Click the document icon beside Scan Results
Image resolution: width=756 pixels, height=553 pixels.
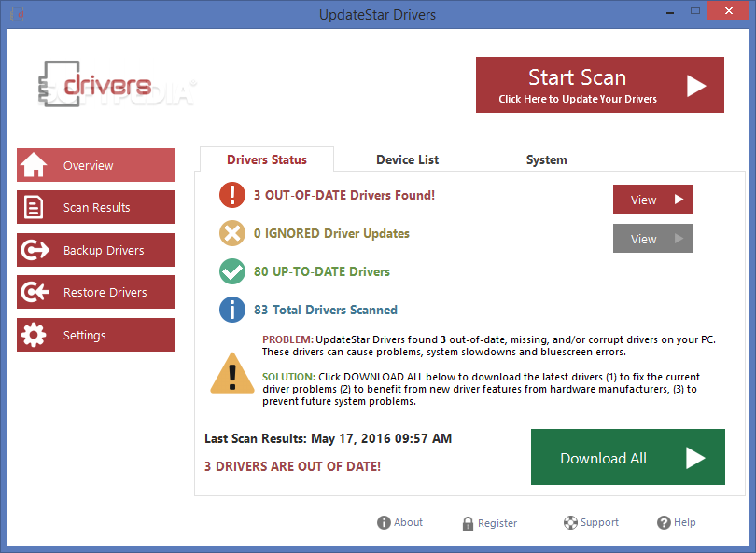click(34, 207)
